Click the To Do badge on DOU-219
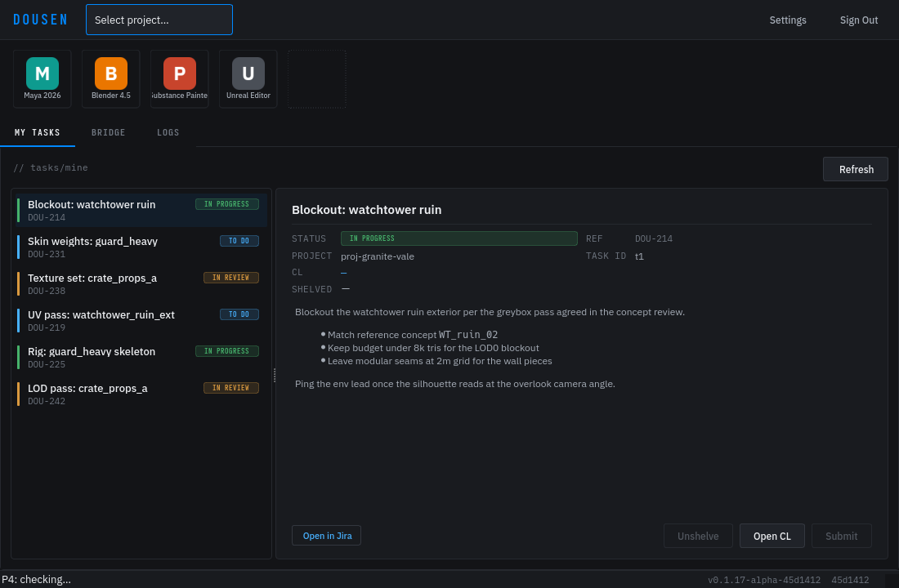Viewport: 899px width, 588px height. click(x=239, y=314)
